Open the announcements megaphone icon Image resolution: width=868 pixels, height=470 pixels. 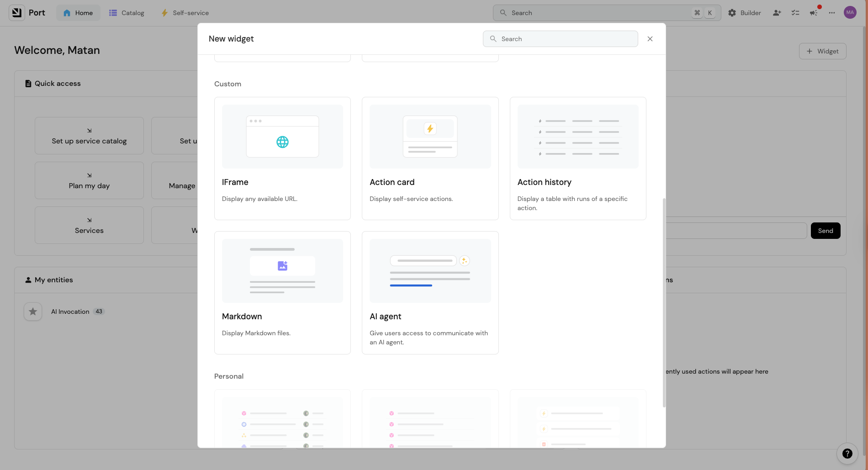(814, 13)
